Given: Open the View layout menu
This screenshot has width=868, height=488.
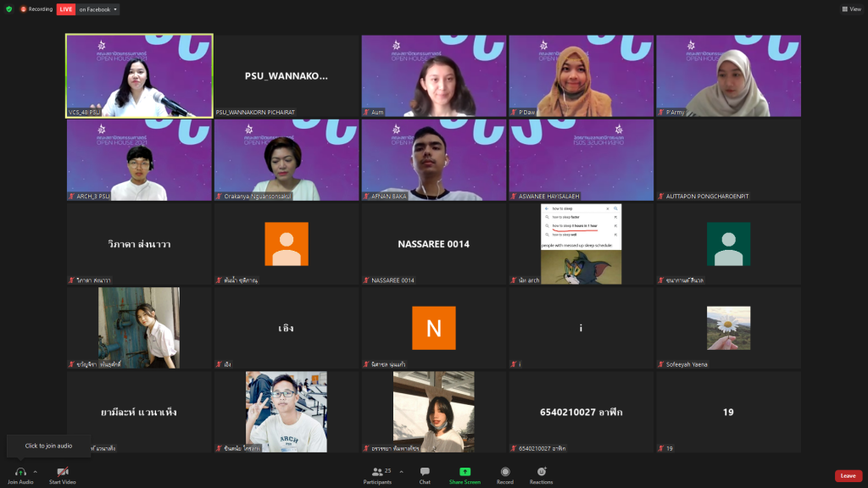Looking at the screenshot, I should (x=850, y=9).
